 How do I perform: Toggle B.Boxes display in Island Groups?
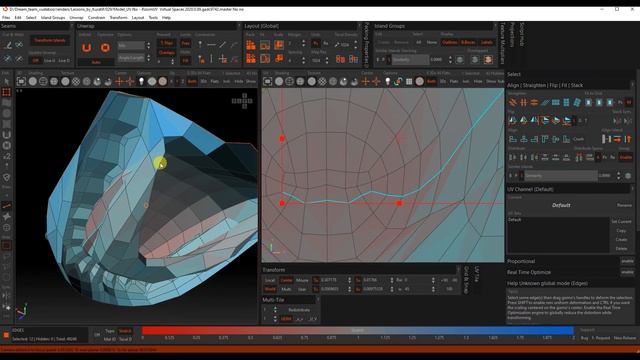click(468, 42)
